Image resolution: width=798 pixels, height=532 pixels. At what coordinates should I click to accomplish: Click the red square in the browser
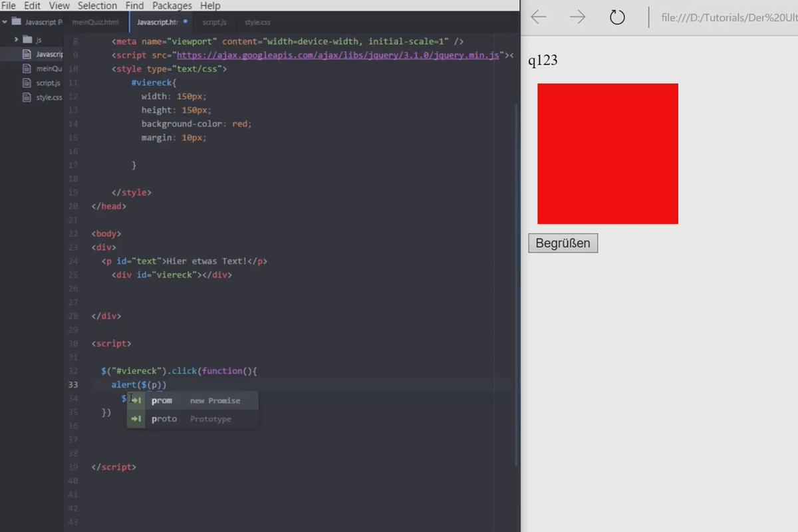click(x=608, y=154)
